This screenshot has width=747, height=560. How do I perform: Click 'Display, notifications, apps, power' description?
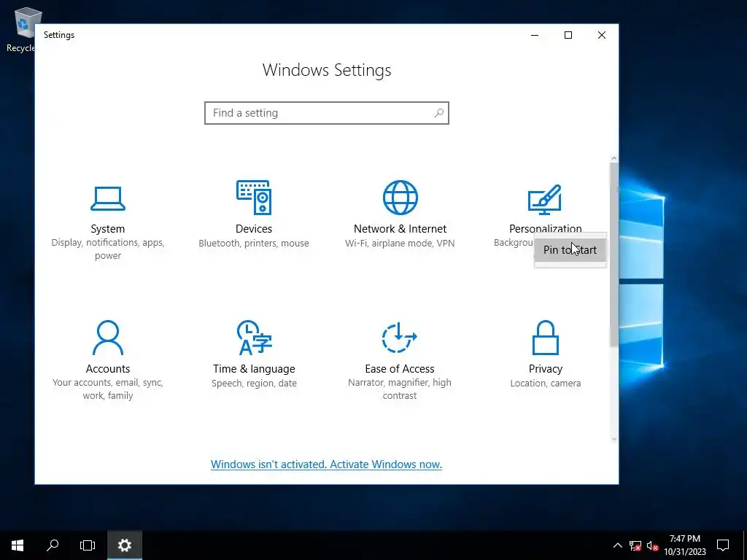[x=108, y=249]
